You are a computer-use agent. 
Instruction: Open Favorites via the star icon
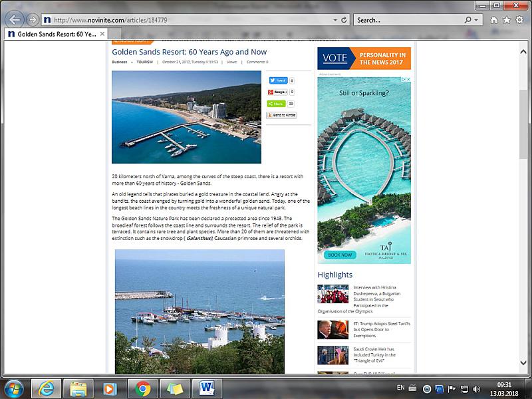point(506,20)
